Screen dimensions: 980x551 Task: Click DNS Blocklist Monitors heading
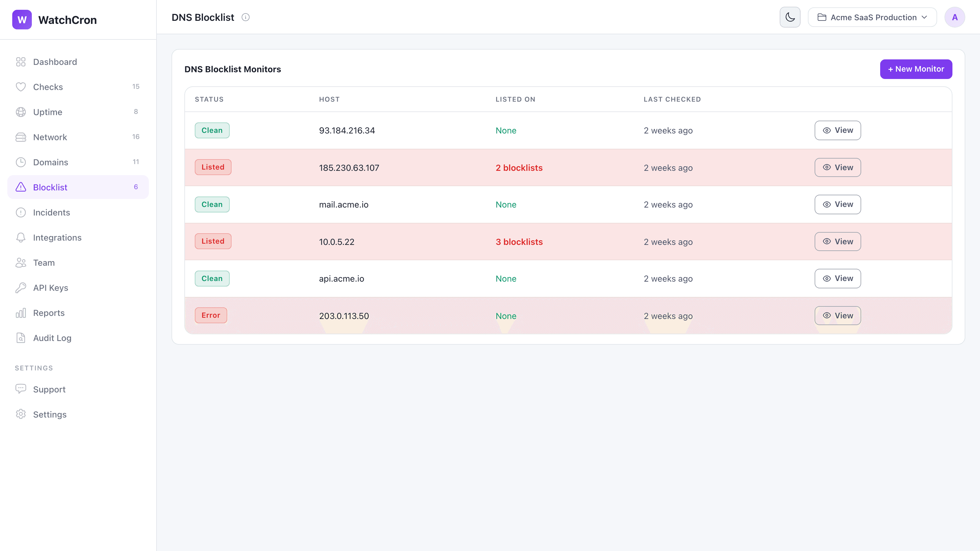232,69
